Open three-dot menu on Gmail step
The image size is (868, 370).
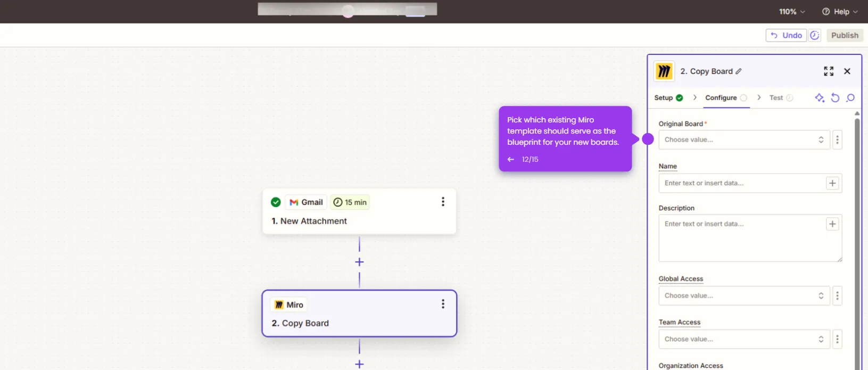pyautogui.click(x=443, y=202)
